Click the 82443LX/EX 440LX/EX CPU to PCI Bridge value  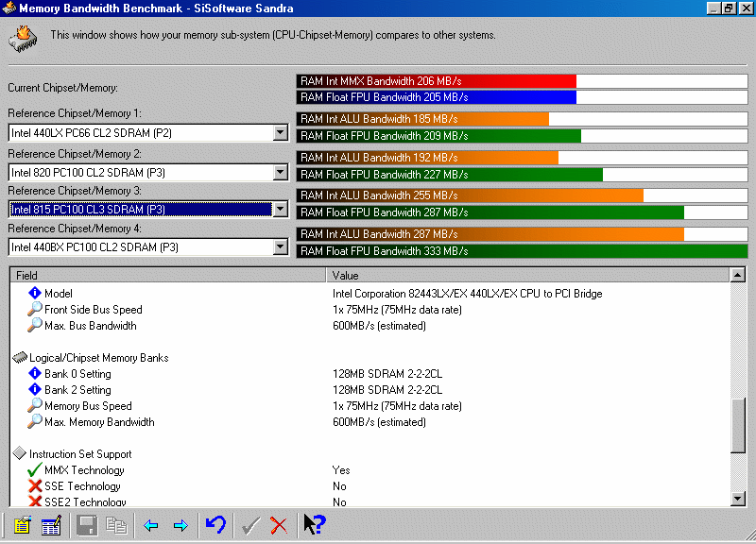click(x=467, y=294)
